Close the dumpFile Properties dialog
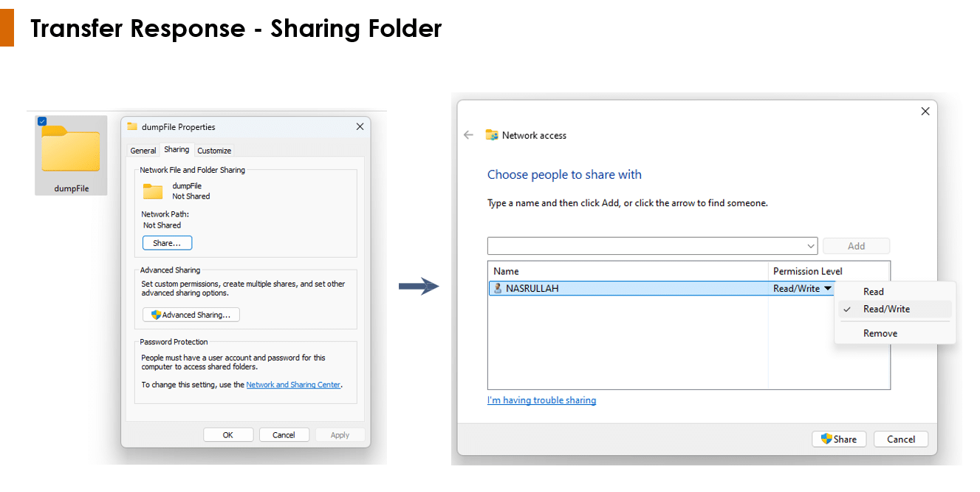The image size is (980, 492). click(x=360, y=126)
